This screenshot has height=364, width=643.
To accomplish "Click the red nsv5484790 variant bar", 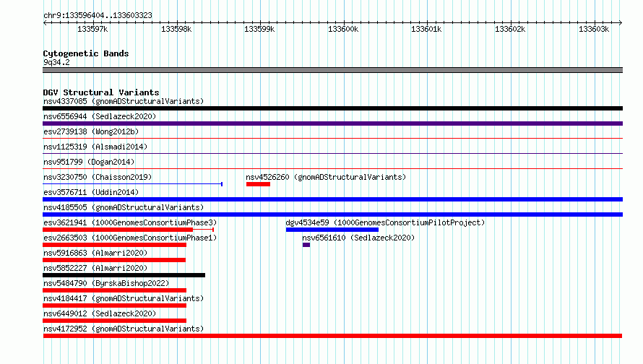I will click(114, 290).
